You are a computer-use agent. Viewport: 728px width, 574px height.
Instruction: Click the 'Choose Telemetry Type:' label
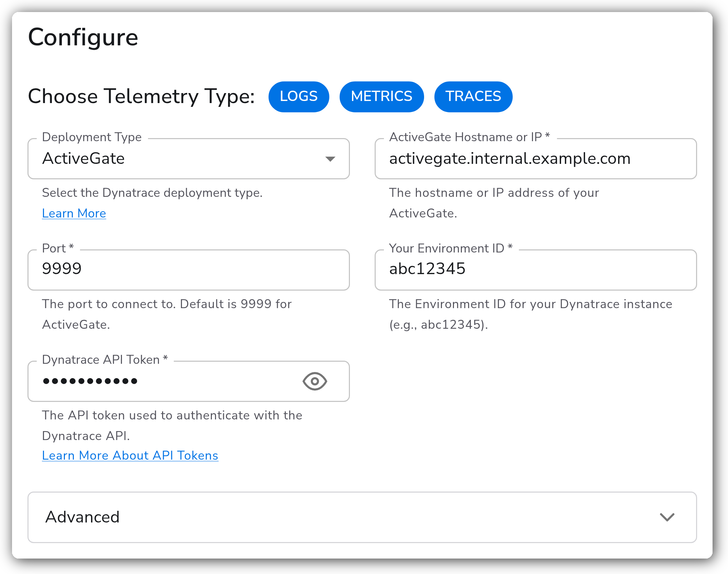pyautogui.click(x=141, y=96)
